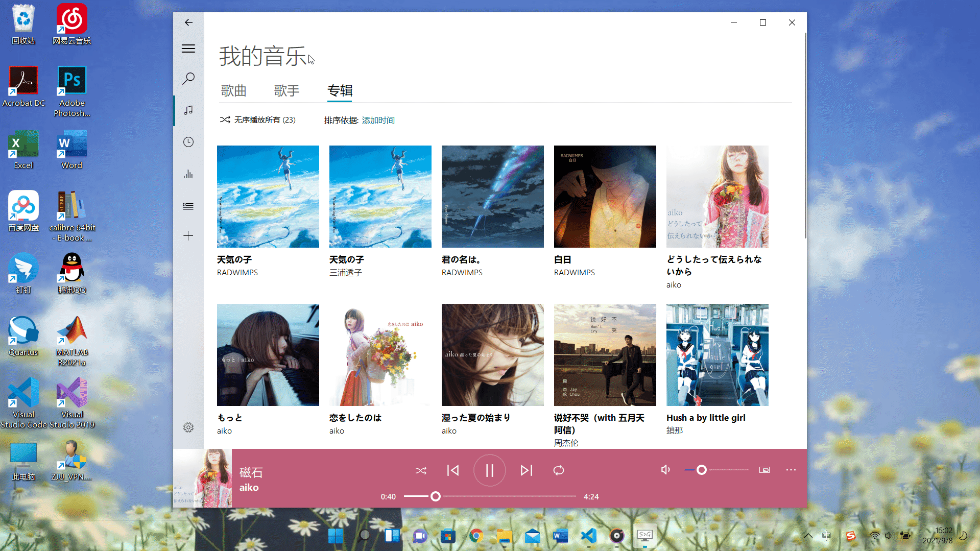
Task: Toggle repeat mode
Action: (559, 470)
